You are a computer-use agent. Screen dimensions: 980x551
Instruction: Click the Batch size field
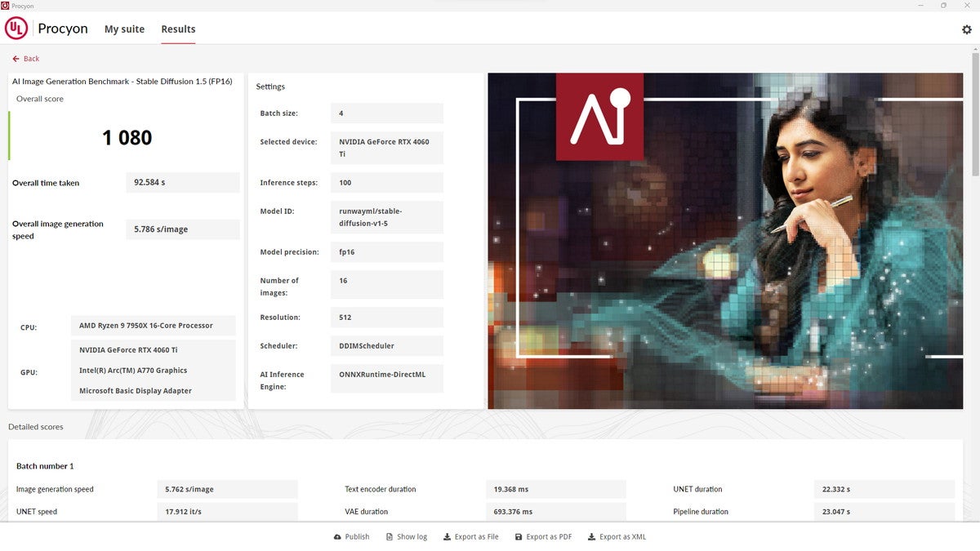pos(386,113)
